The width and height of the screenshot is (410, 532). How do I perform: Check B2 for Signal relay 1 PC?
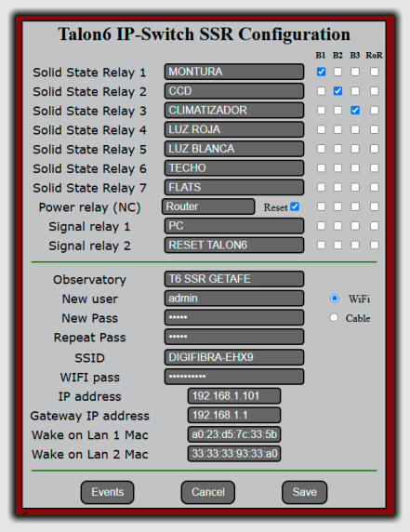coord(337,226)
